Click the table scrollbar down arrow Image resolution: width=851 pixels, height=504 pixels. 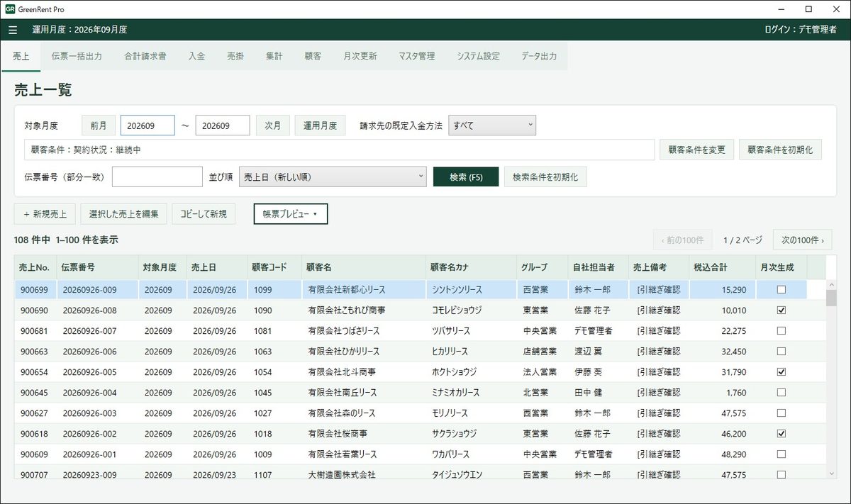tap(831, 473)
